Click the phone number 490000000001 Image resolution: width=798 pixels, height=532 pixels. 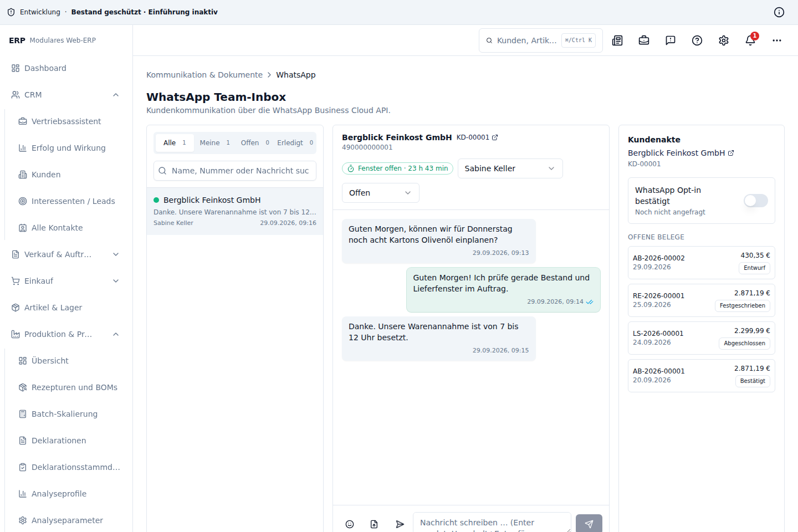pos(367,147)
